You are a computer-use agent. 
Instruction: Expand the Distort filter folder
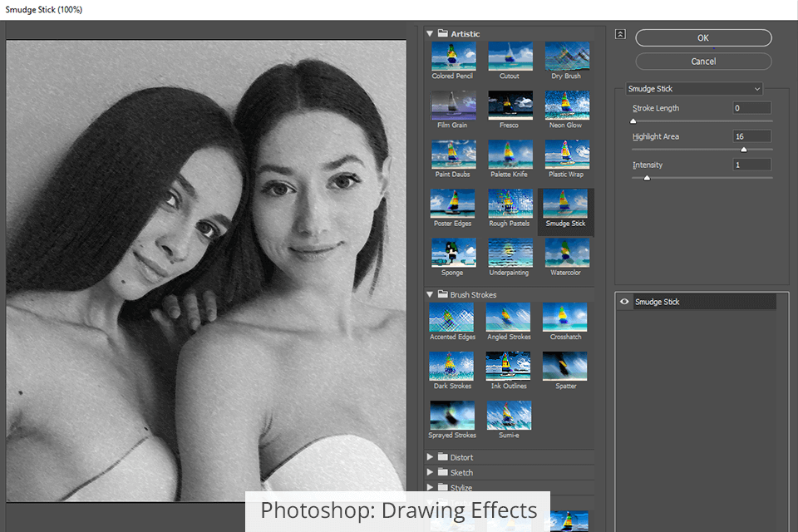(x=430, y=456)
